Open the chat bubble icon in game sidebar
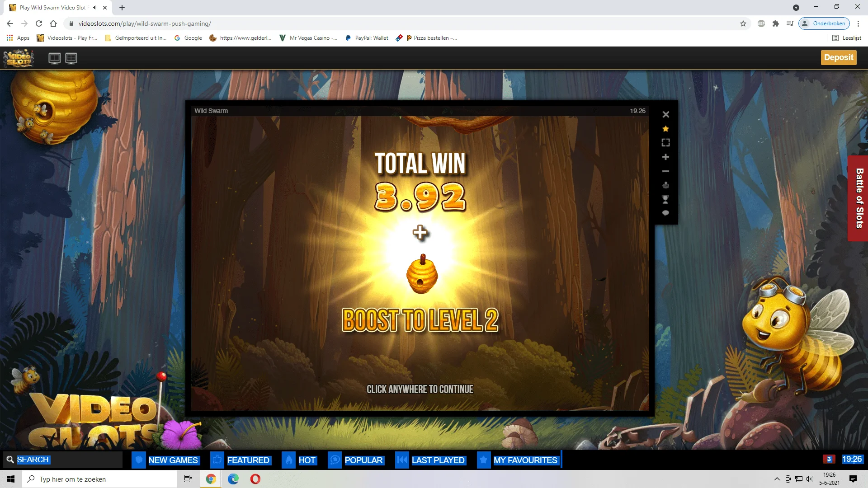The image size is (868, 488). pyautogui.click(x=665, y=213)
